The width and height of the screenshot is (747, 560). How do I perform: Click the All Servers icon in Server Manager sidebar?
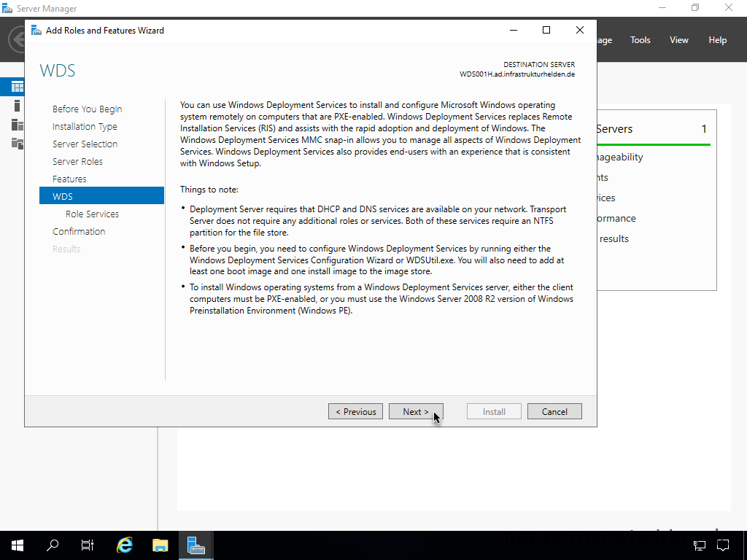point(18,125)
